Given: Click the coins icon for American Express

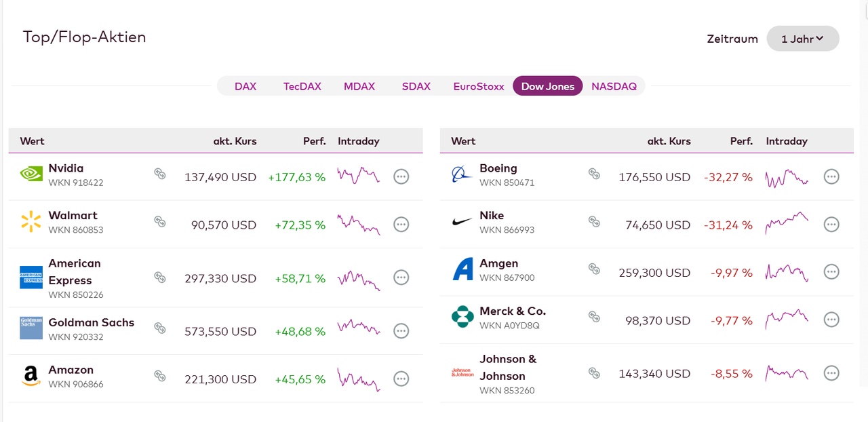Looking at the screenshot, I should pyautogui.click(x=160, y=277).
